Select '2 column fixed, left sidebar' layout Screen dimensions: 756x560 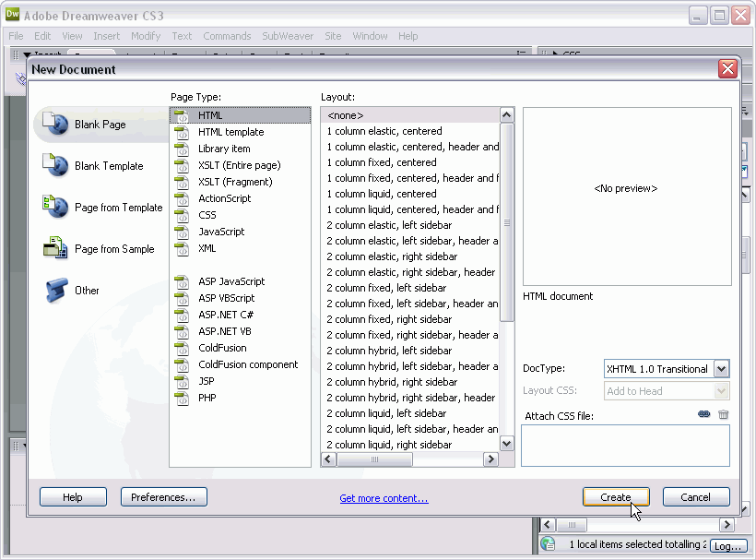click(x=410, y=288)
